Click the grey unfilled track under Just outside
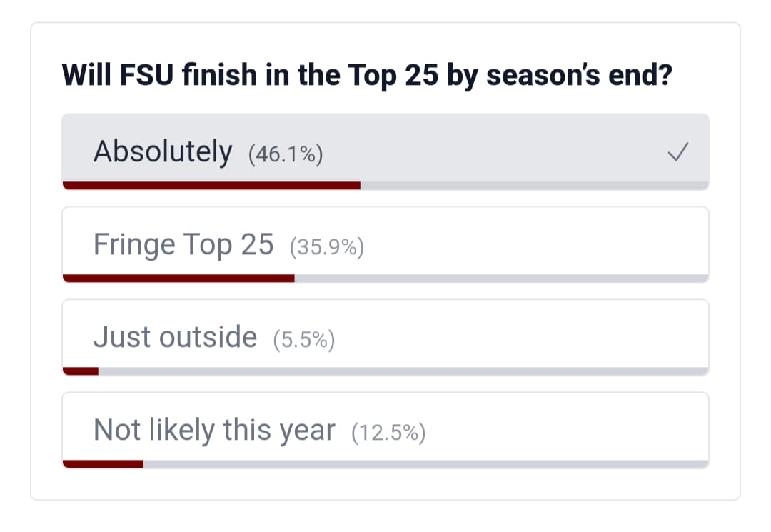 click(403, 371)
